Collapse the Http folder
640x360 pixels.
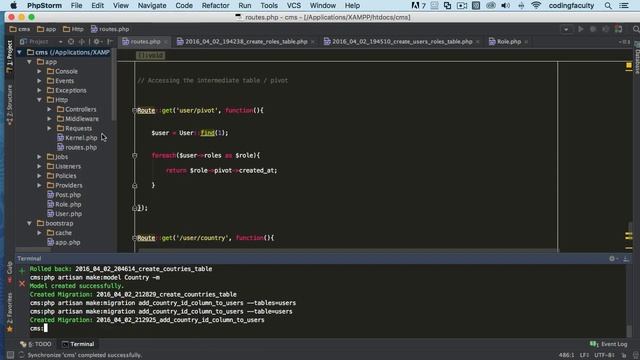point(39,100)
